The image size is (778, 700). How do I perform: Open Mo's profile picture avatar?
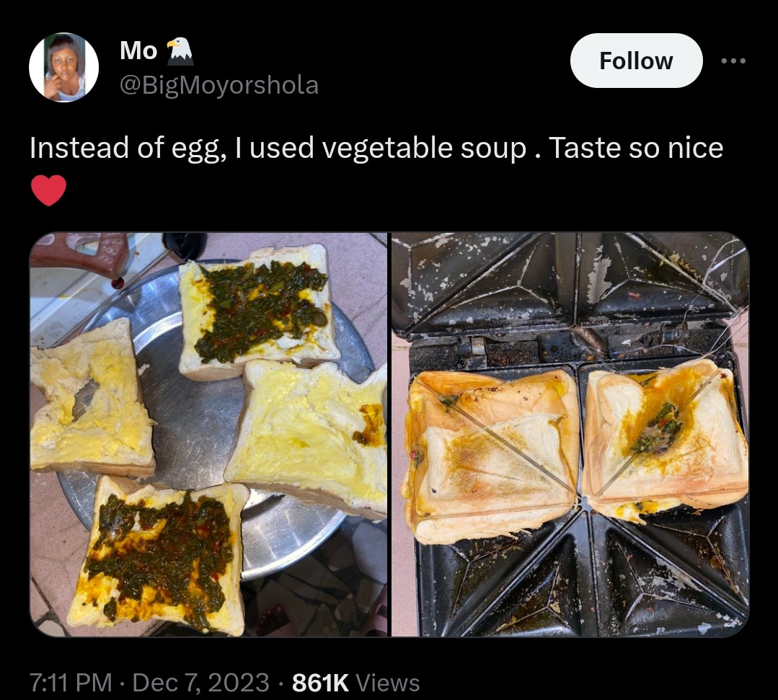(x=63, y=67)
